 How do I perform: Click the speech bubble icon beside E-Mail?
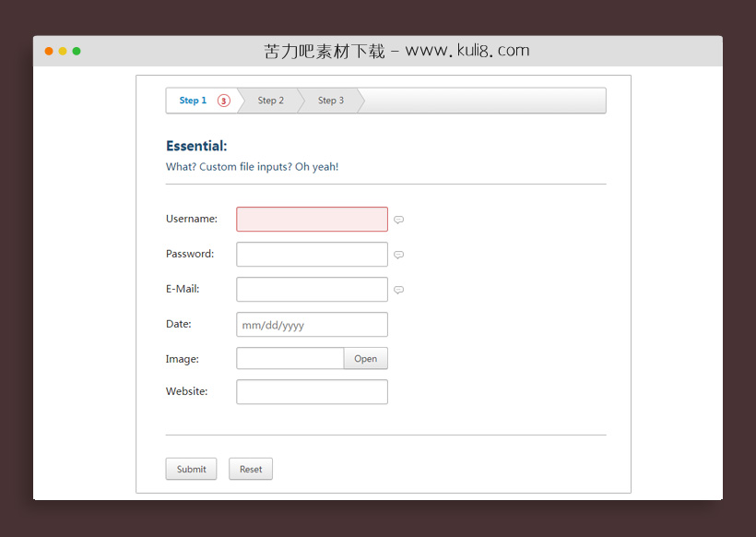(398, 290)
